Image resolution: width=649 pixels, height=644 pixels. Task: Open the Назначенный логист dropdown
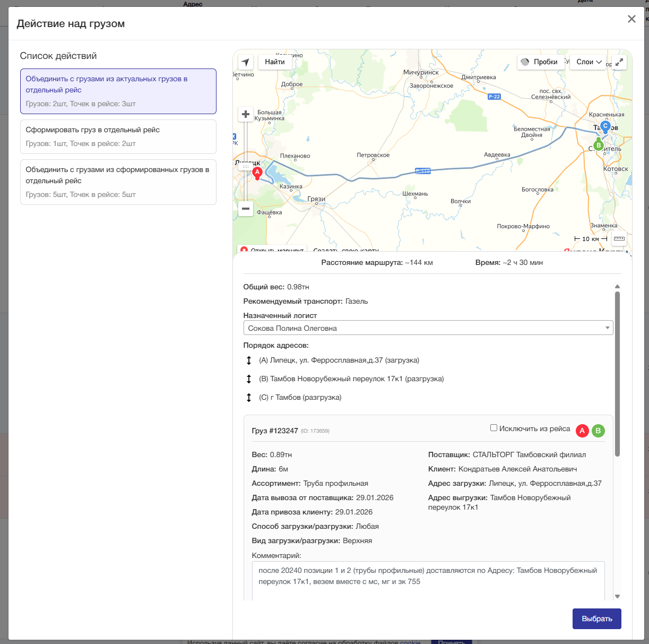[x=428, y=328]
